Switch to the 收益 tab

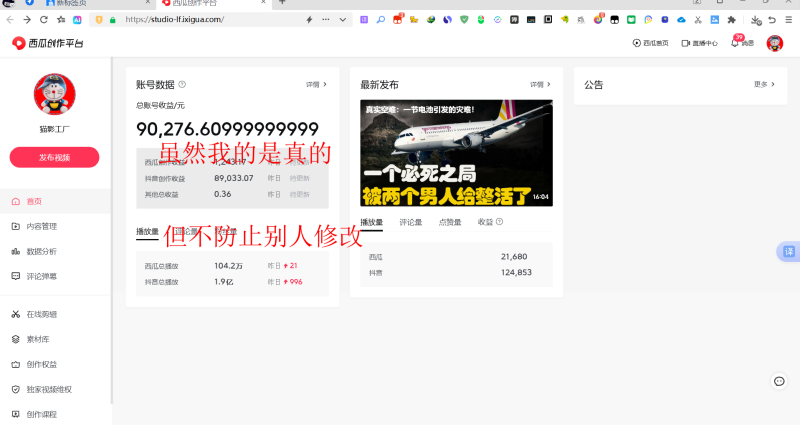(485, 222)
